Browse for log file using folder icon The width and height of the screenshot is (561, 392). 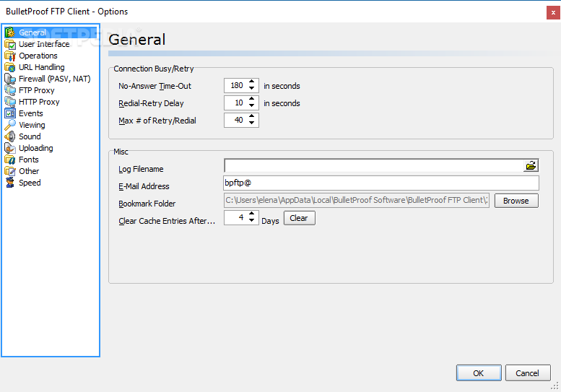tap(531, 165)
